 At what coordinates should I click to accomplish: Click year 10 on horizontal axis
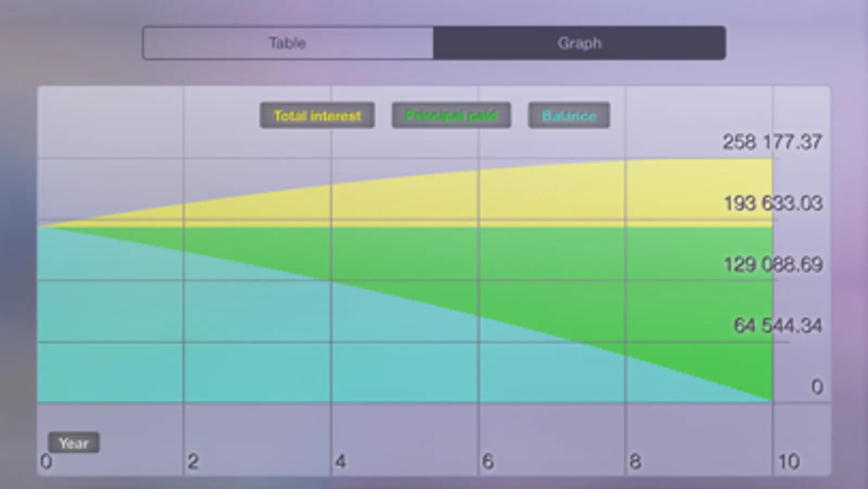click(789, 462)
